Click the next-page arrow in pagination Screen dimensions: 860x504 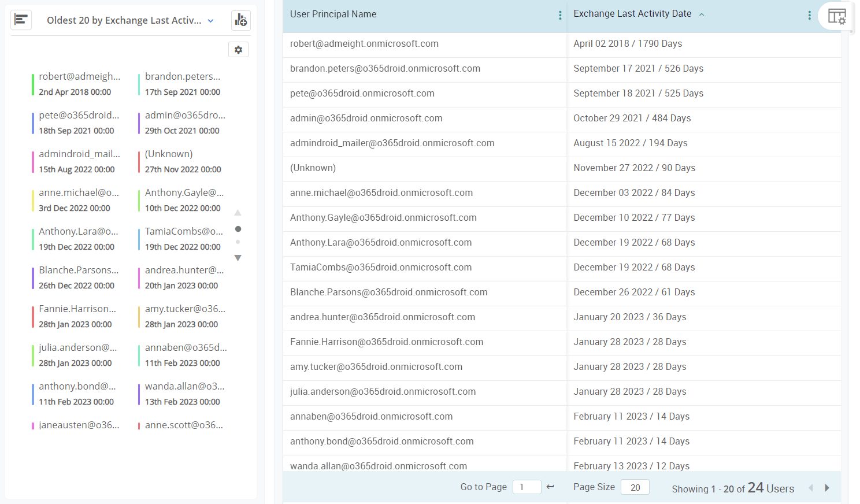[x=828, y=487]
